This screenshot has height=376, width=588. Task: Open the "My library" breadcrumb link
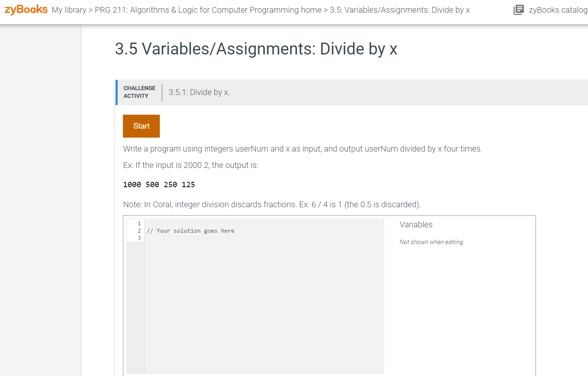pyautogui.click(x=69, y=10)
